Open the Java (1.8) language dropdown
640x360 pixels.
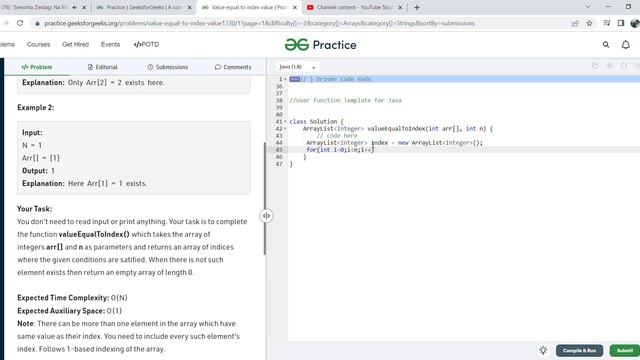coord(297,67)
